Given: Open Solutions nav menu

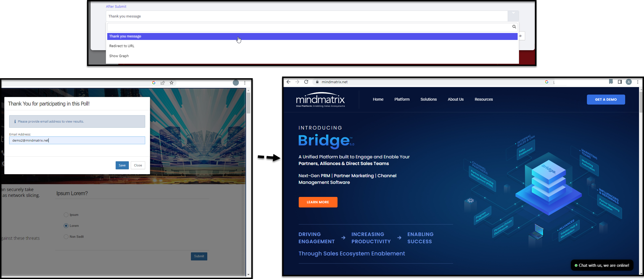Looking at the screenshot, I should pyautogui.click(x=428, y=99).
